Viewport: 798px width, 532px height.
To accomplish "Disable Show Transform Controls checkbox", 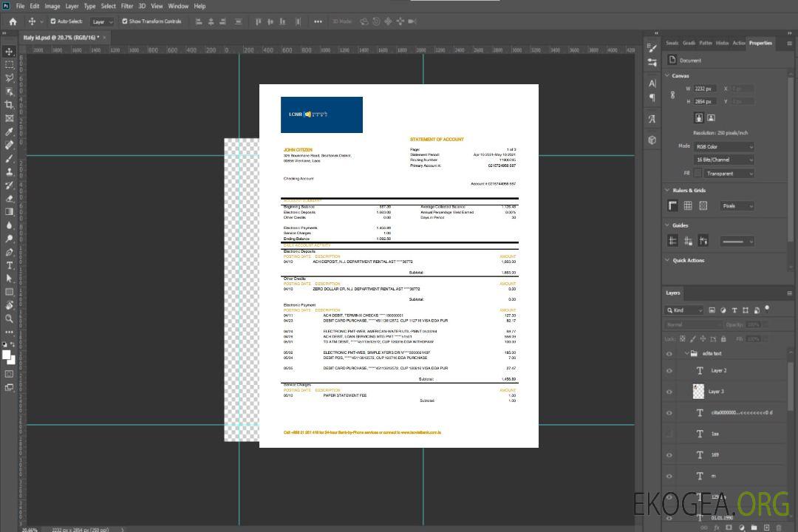I will (x=125, y=21).
